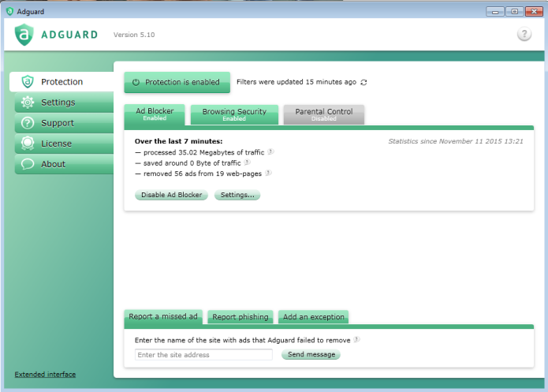Click the Settings gear icon in sidebar
The height and width of the screenshot is (392, 548).
[28, 102]
